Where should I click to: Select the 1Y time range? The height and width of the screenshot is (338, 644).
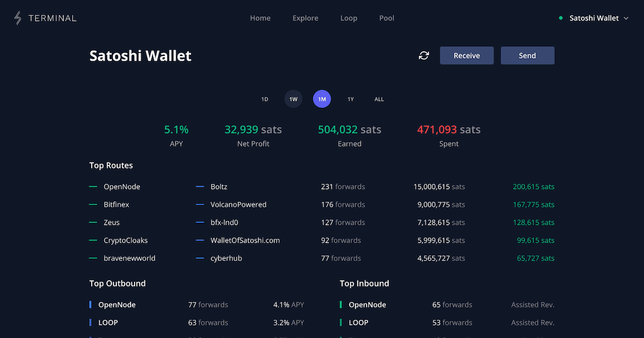click(350, 99)
